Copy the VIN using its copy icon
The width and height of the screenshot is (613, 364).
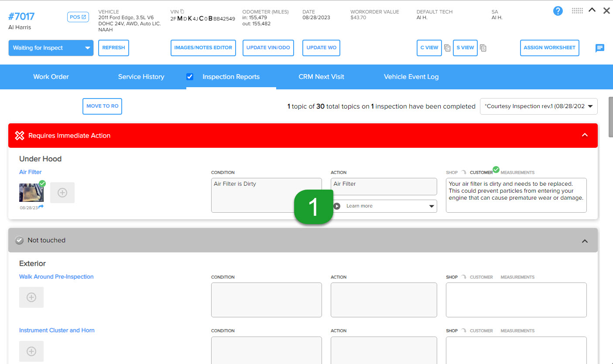[182, 12]
